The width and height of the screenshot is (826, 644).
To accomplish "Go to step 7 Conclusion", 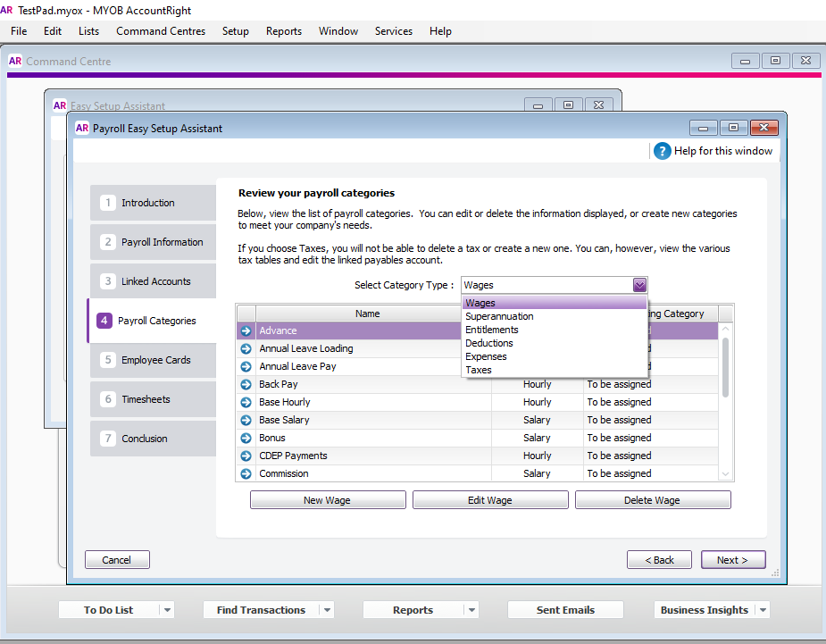I will pyautogui.click(x=153, y=439).
